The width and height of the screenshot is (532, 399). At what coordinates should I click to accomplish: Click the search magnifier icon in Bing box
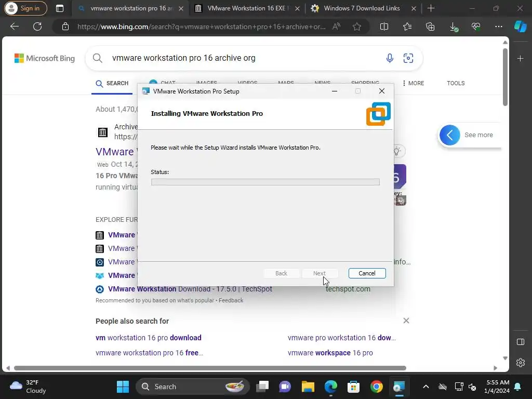pos(97,58)
